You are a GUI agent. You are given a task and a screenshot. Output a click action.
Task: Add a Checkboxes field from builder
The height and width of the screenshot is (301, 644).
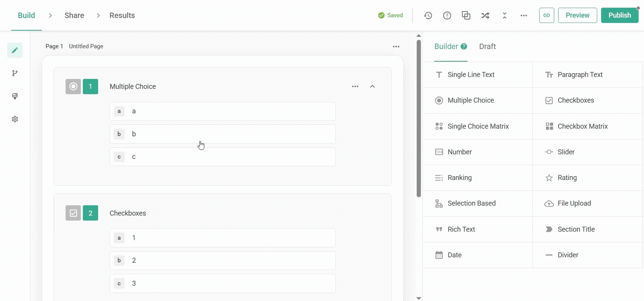pyautogui.click(x=588, y=100)
